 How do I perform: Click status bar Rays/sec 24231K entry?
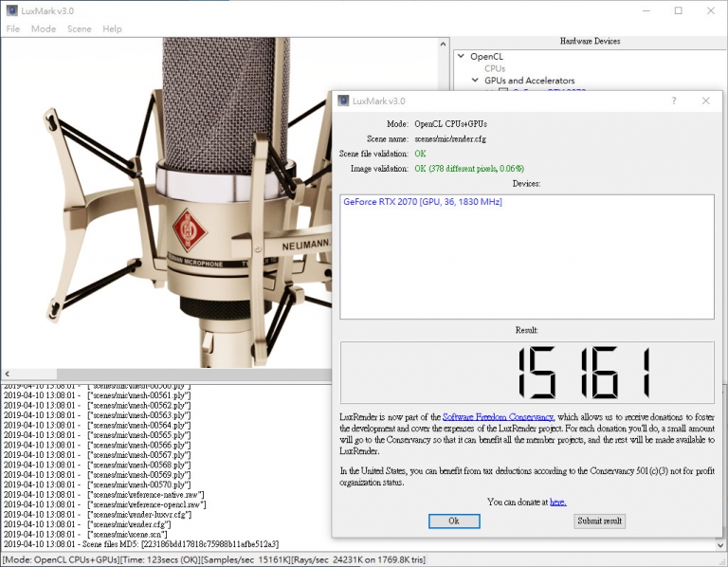(358, 559)
